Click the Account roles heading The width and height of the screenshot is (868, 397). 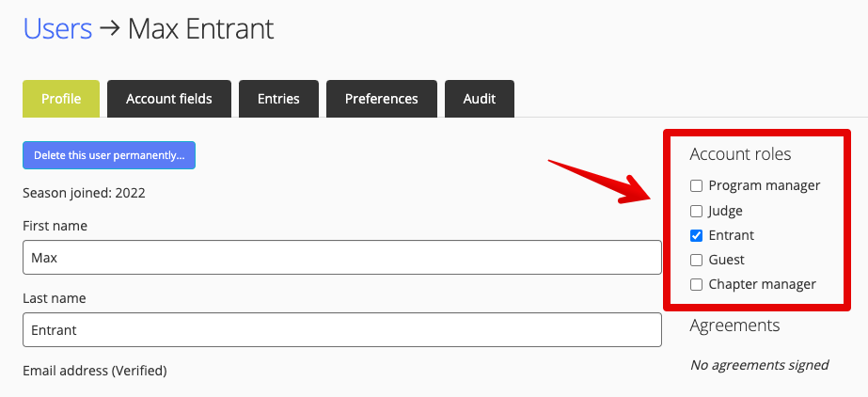tap(740, 154)
